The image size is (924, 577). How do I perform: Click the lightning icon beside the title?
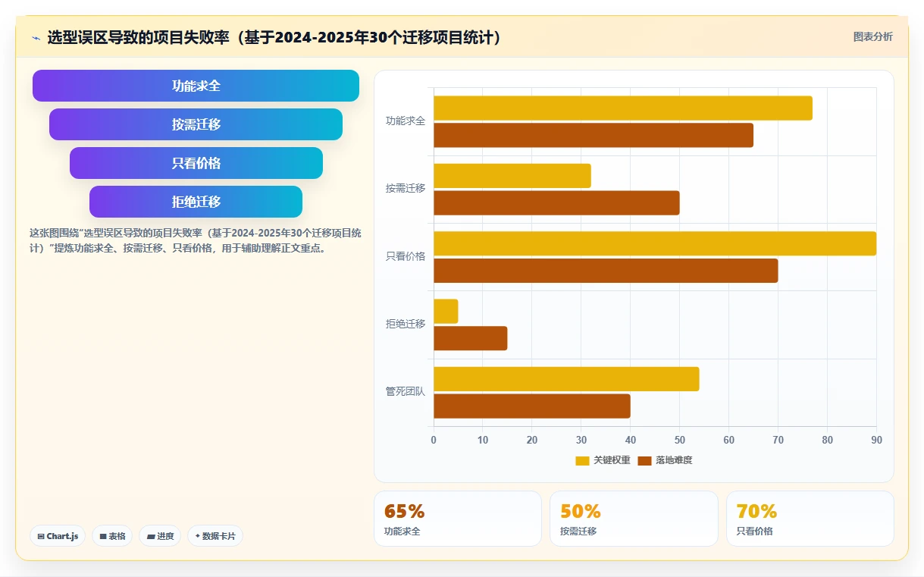coord(36,38)
